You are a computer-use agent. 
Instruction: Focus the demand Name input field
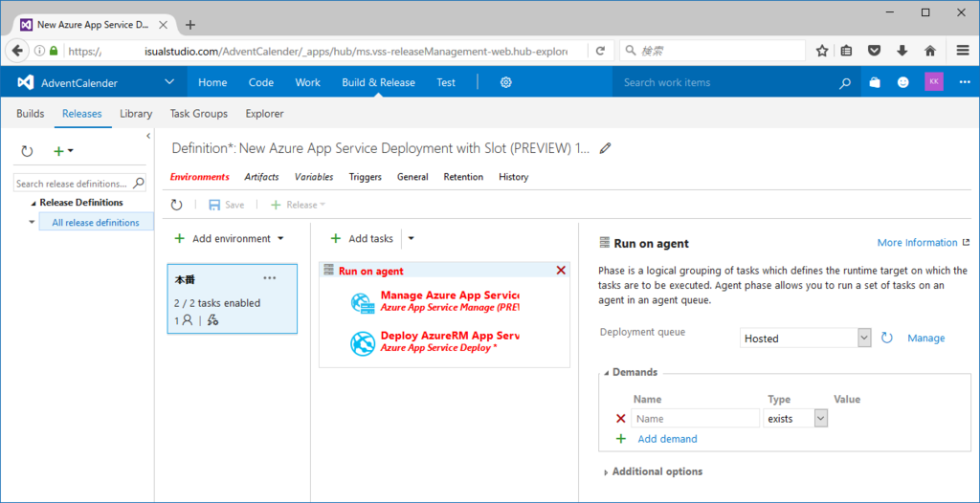point(696,419)
